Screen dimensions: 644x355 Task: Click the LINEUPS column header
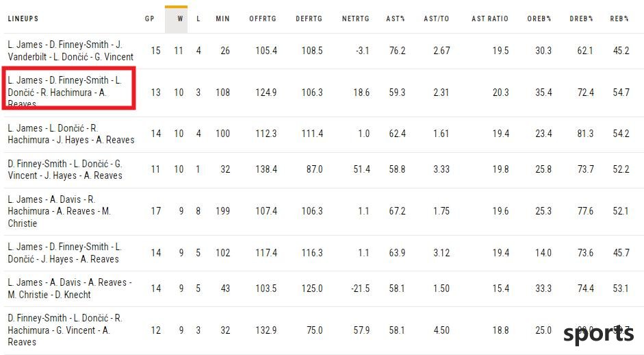23,19
